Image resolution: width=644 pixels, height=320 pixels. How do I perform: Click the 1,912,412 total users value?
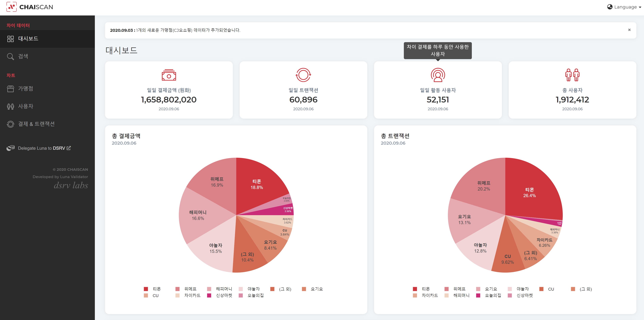pos(572,100)
